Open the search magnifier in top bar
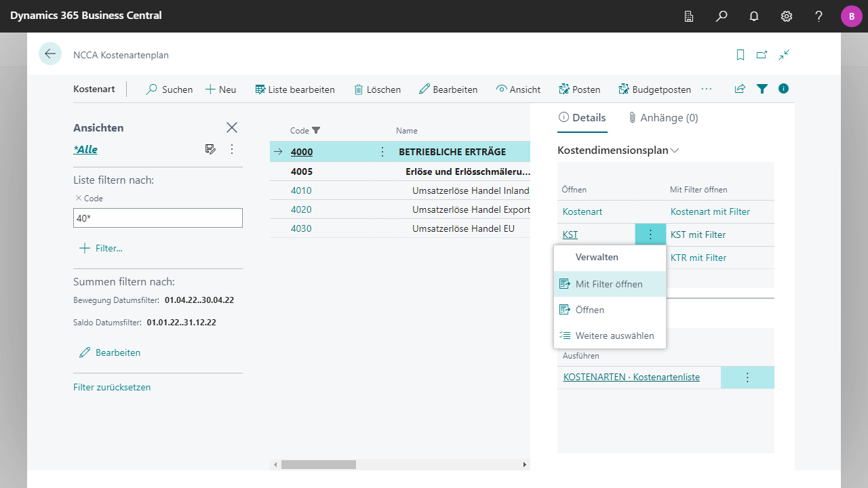 pos(722,16)
